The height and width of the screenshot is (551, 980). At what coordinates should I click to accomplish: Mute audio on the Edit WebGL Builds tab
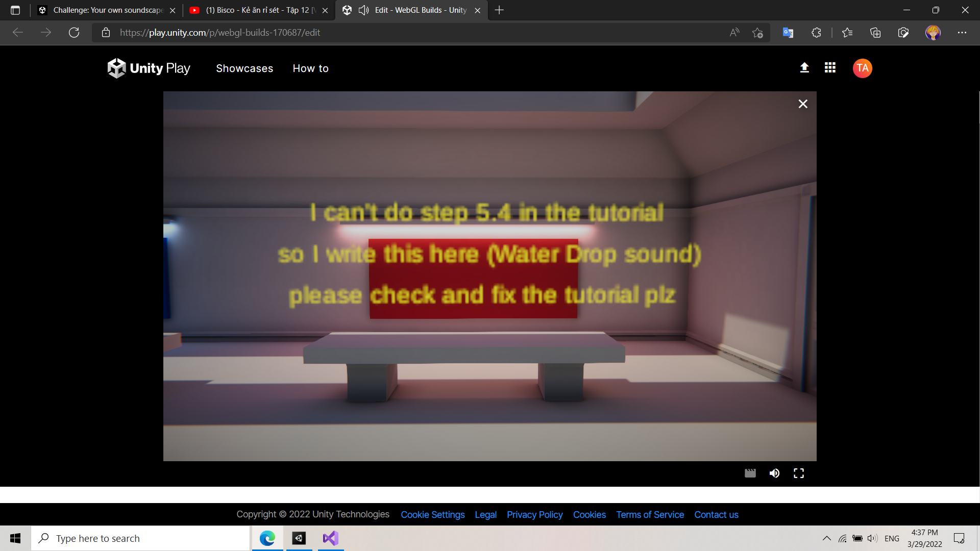coord(363,10)
